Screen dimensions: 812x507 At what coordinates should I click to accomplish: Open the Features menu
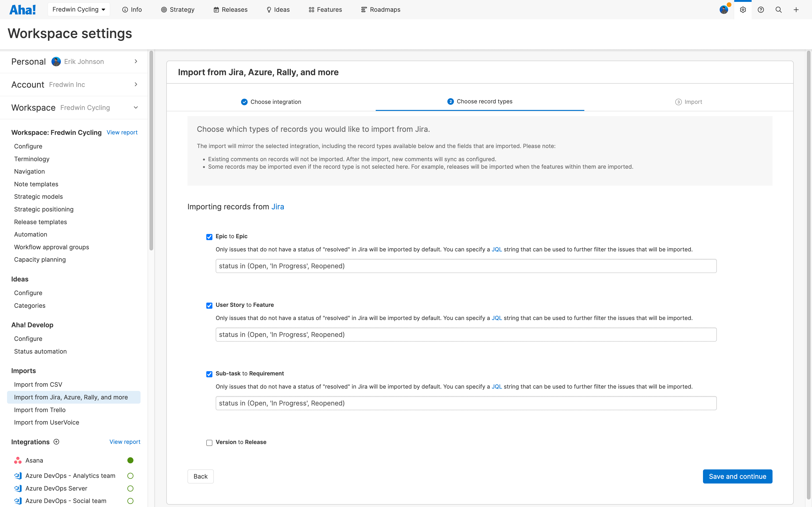click(x=325, y=10)
